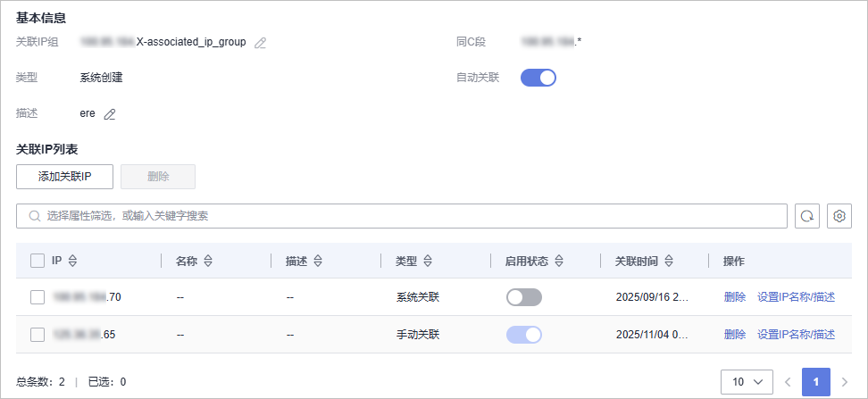Go to next page arrow
Image resolution: width=868 pixels, height=399 pixels.
[845, 382]
